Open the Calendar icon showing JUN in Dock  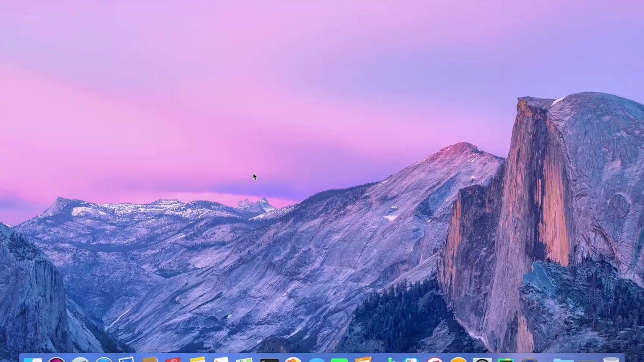click(173, 359)
